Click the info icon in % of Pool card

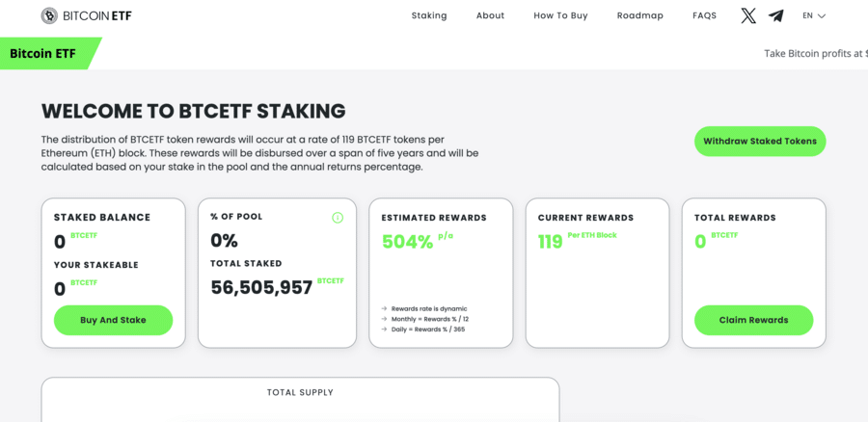tap(338, 218)
